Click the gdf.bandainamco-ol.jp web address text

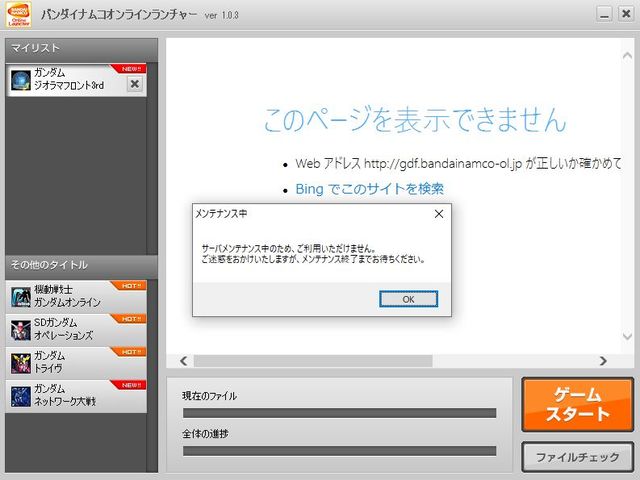click(443, 164)
